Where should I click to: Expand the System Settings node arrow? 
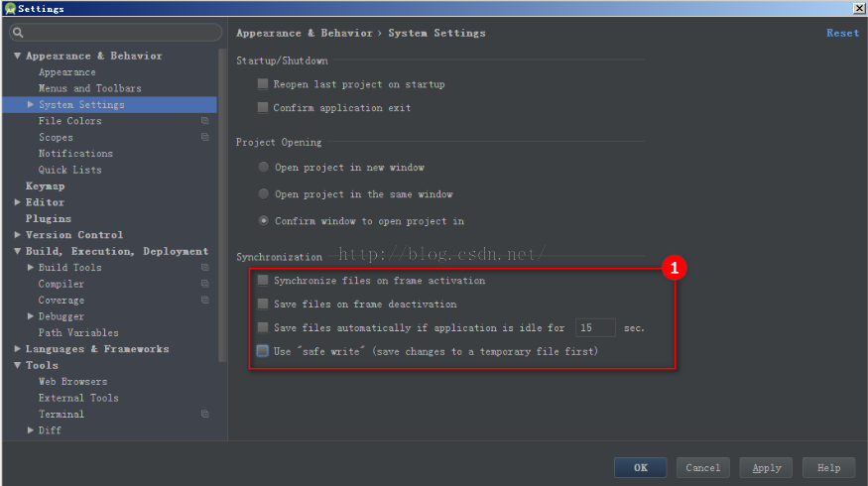pyautogui.click(x=31, y=104)
